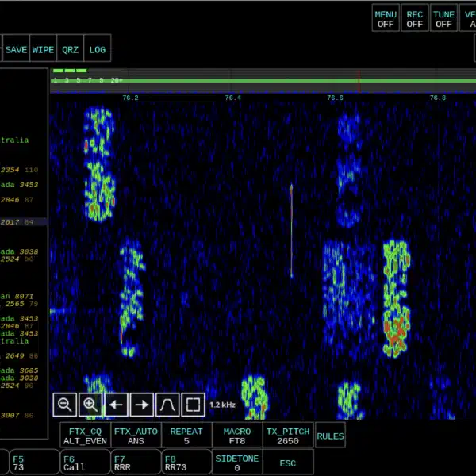476x476 pixels.
Task: Toggle REC OFF recording button
Action: pyautogui.click(x=415, y=18)
